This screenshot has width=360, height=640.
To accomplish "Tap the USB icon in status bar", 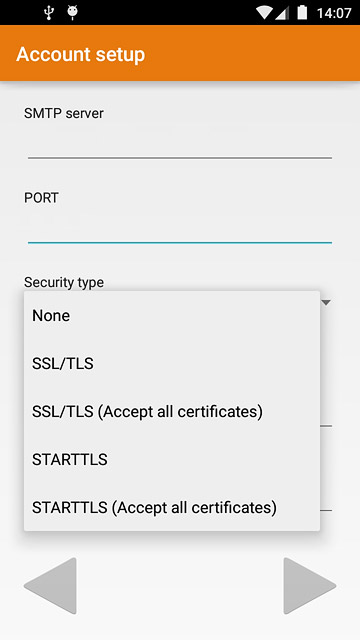I will [49, 13].
